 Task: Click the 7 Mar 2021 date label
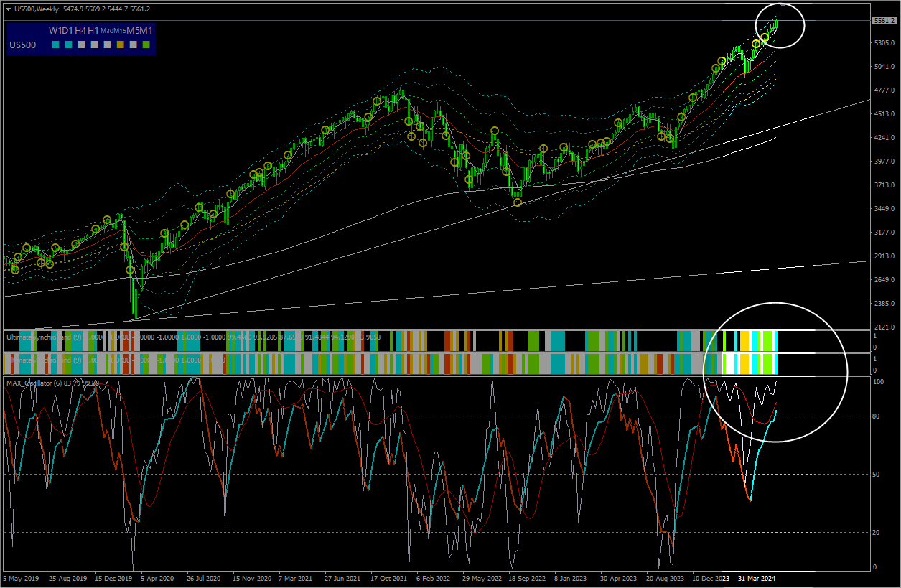pyautogui.click(x=295, y=578)
